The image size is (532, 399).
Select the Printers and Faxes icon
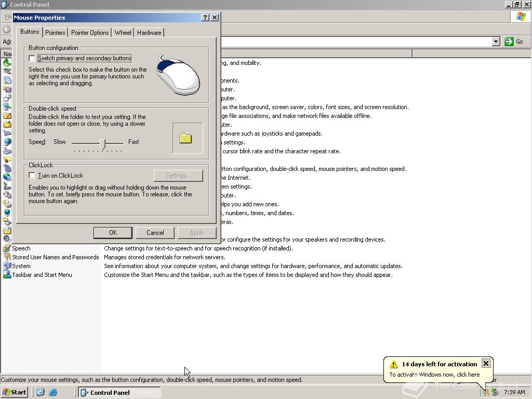click(7, 204)
